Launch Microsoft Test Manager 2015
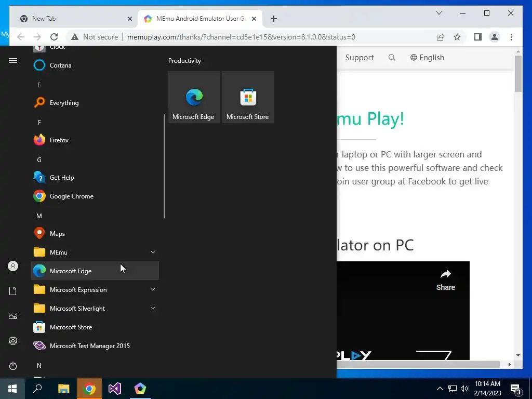532x399 pixels. tap(95, 345)
